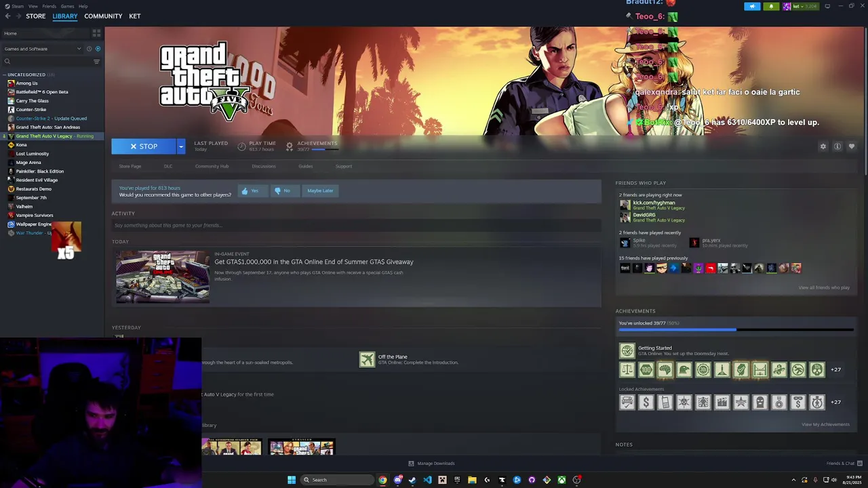Open the Getting Started achievement icon
Image resolution: width=868 pixels, height=488 pixels.
point(627,350)
